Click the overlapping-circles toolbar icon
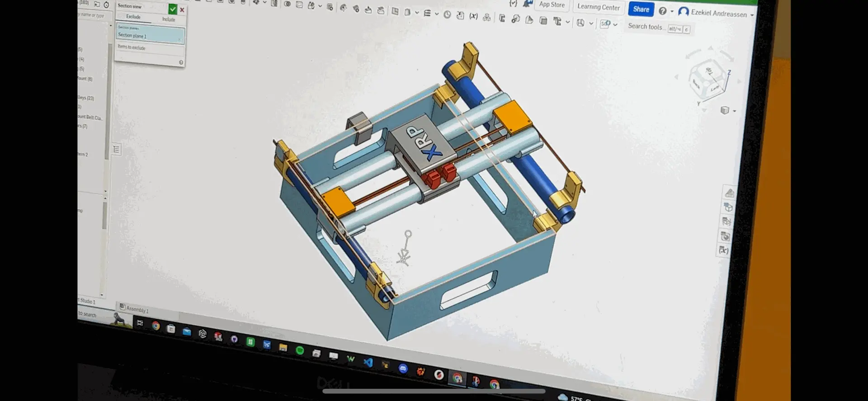The width and height of the screenshot is (868, 401). click(x=287, y=4)
